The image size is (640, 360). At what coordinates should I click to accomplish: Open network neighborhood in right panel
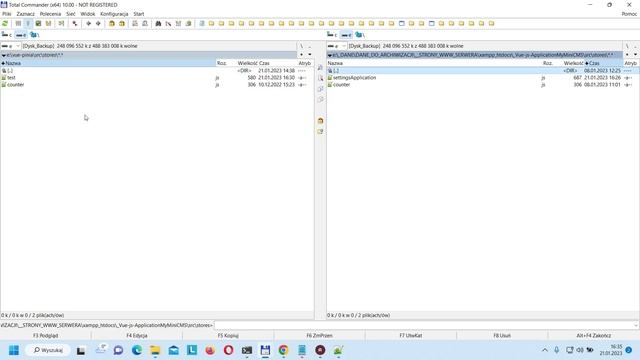click(360, 35)
